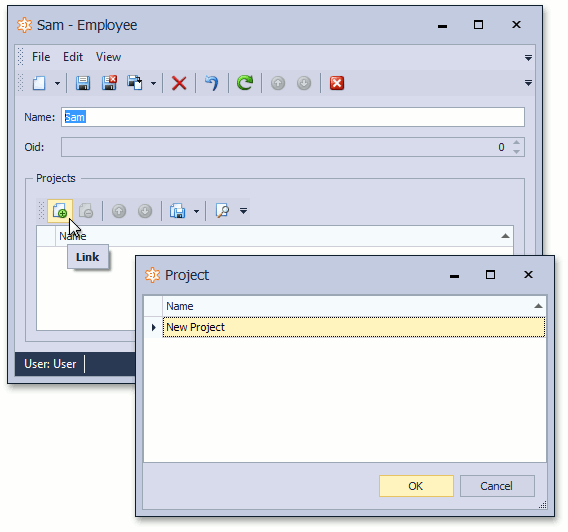
Task: Click the Cancel button
Action: (497, 486)
